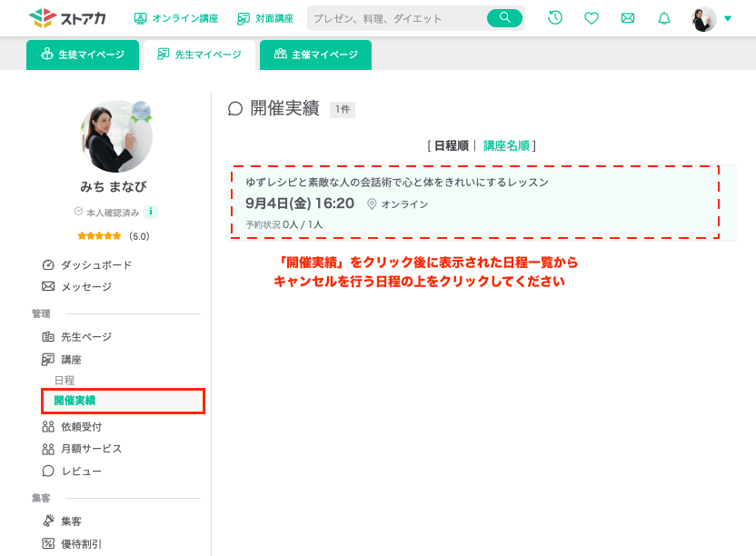Image resolution: width=756 pixels, height=556 pixels.
Task: Open browsing history clock icon
Action: click(x=555, y=18)
